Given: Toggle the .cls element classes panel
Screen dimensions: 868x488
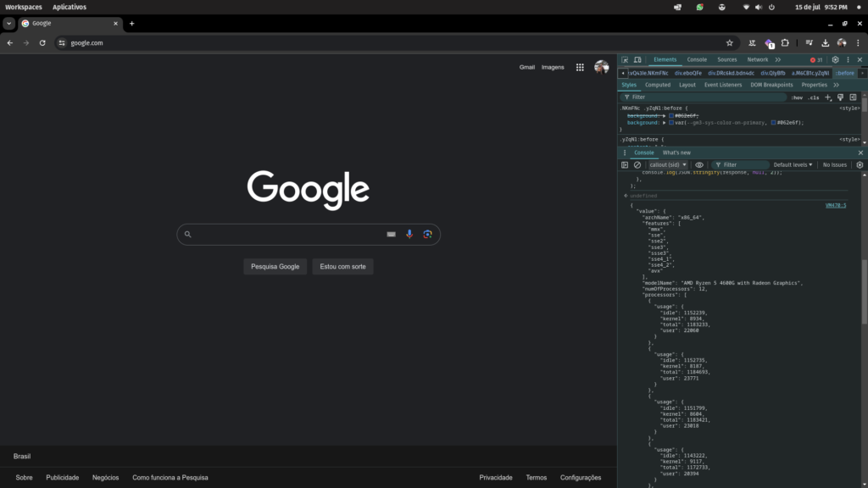Looking at the screenshot, I should point(814,97).
